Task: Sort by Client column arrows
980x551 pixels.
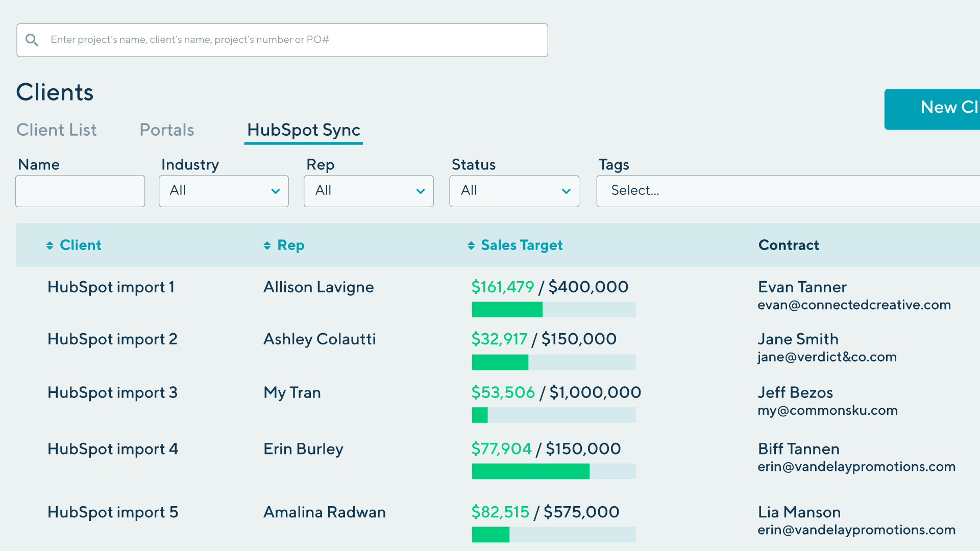Action: click(50, 246)
